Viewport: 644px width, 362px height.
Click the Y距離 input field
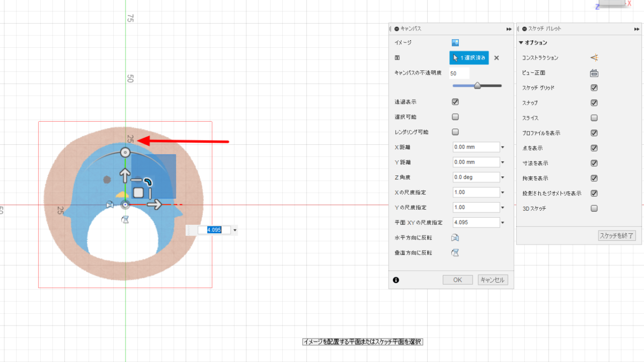pos(476,162)
